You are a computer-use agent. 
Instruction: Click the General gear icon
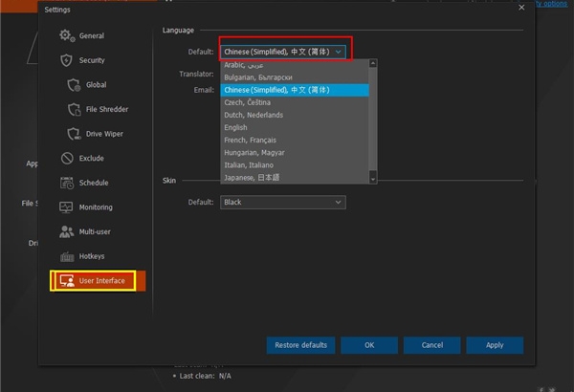66,35
